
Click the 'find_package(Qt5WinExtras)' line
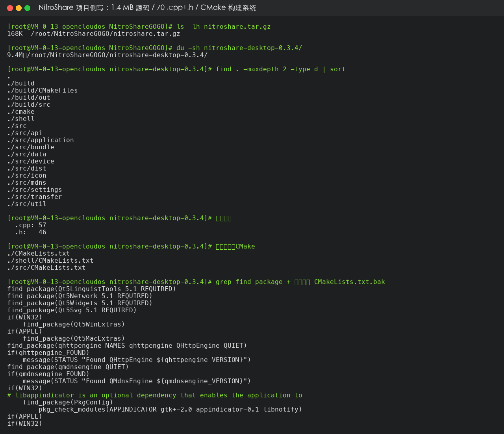(x=74, y=325)
